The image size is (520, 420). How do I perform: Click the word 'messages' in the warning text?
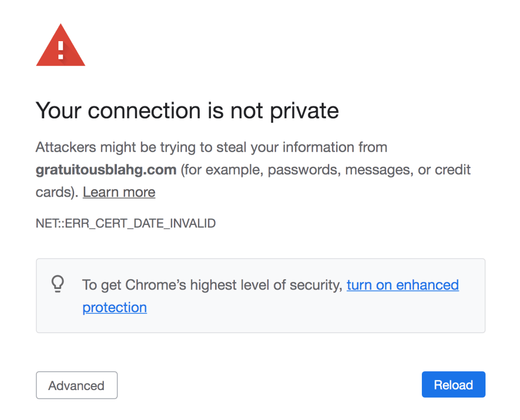point(378,170)
